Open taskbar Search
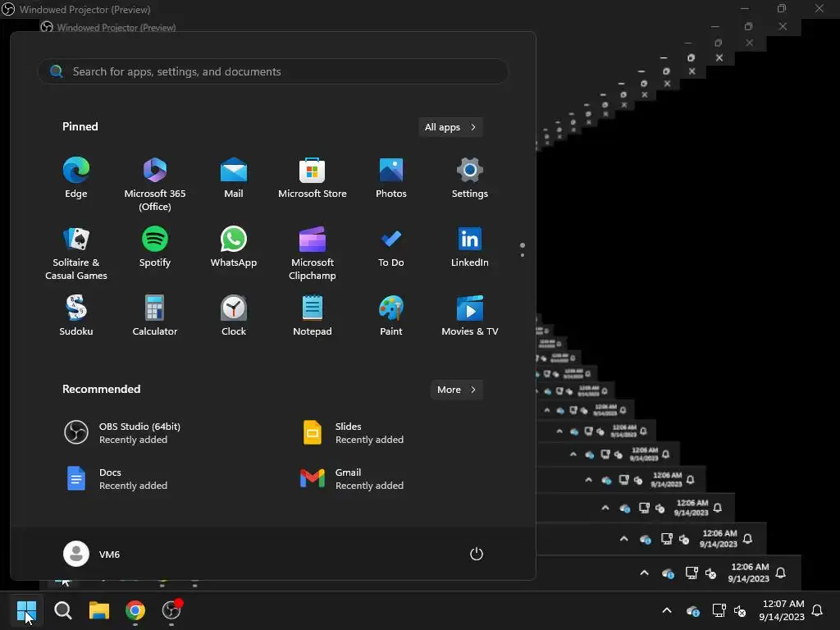The height and width of the screenshot is (630, 840). (x=62, y=610)
